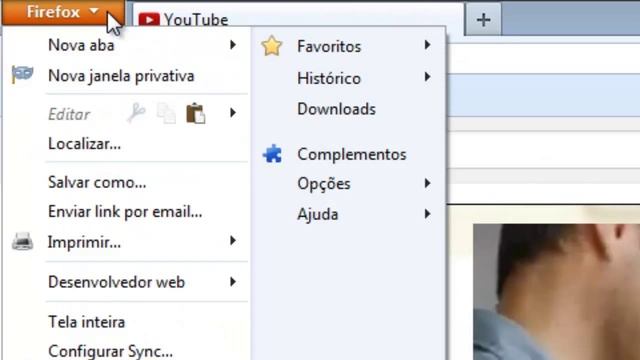Expand the Desenvolvedor web submenu arrow
The width and height of the screenshot is (640, 360).
click(x=233, y=281)
